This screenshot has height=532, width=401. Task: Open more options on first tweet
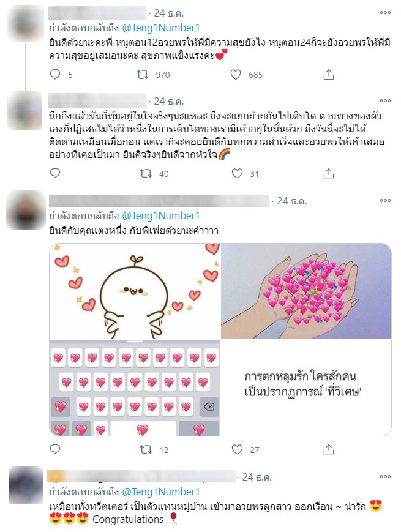tap(385, 13)
